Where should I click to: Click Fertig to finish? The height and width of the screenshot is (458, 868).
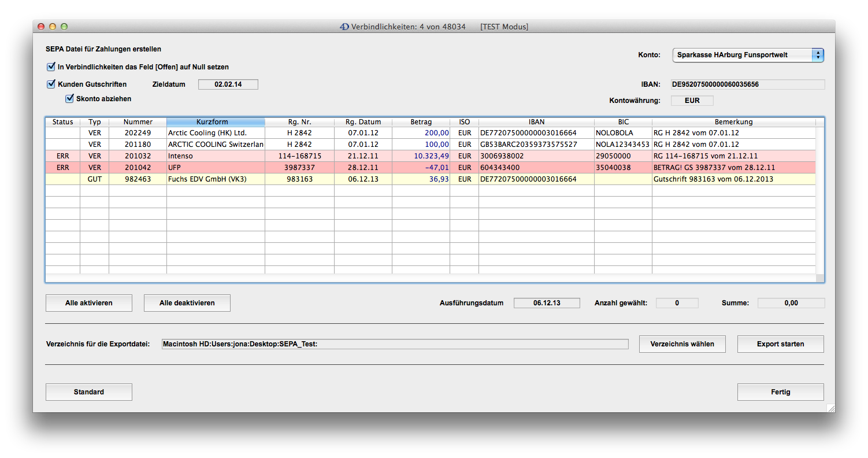click(780, 392)
